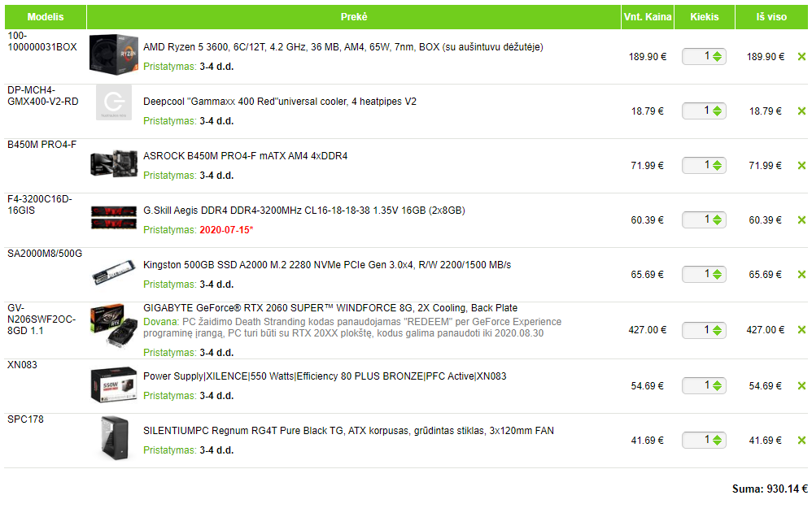Remove SILENTIUMPC Regnum case from cart

(801, 441)
